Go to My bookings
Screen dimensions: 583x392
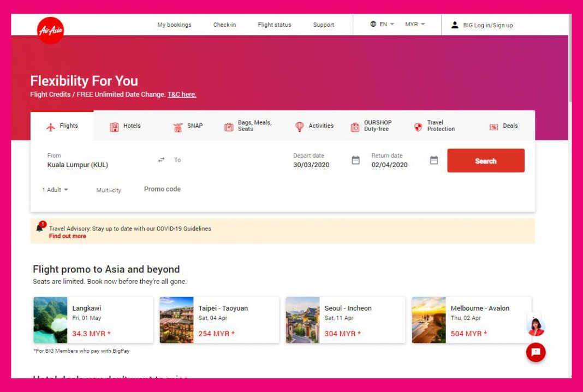click(x=174, y=25)
